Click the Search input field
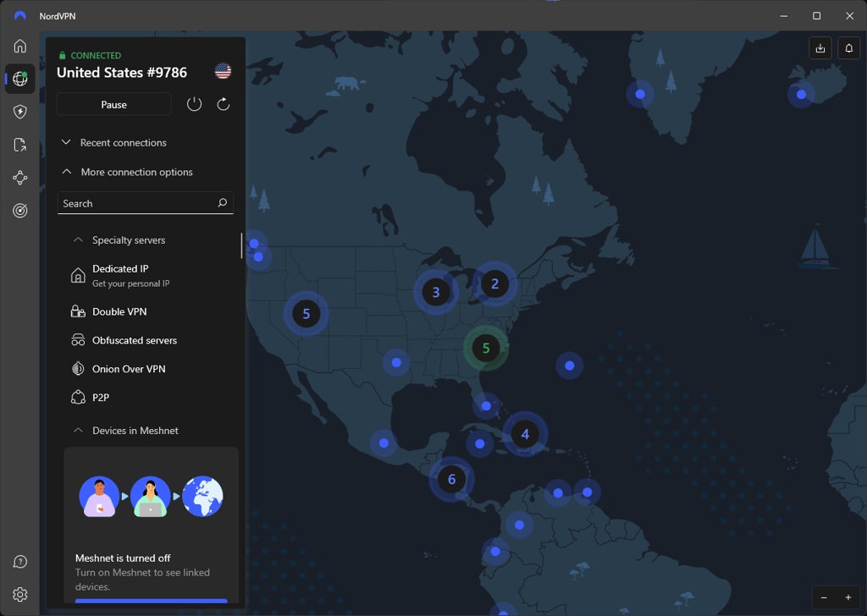867x616 pixels. 146,203
